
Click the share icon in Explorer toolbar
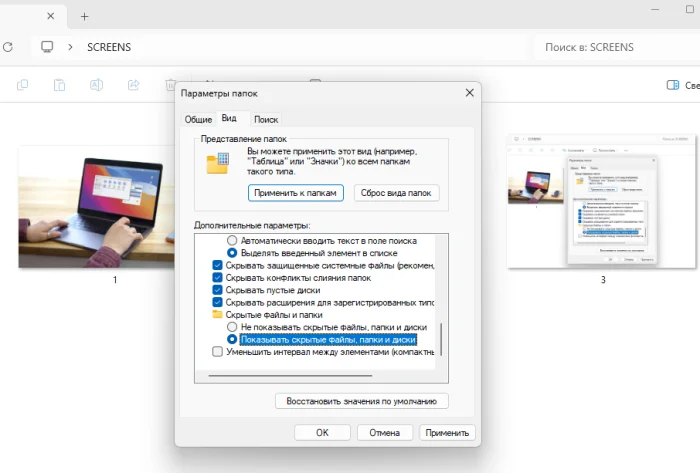(x=133, y=85)
